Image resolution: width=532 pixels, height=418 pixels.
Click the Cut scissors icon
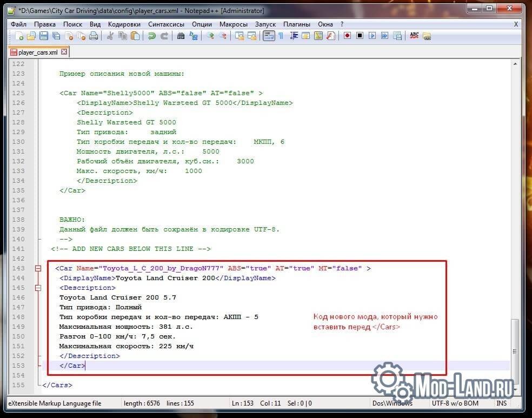(x=110, y=36)
